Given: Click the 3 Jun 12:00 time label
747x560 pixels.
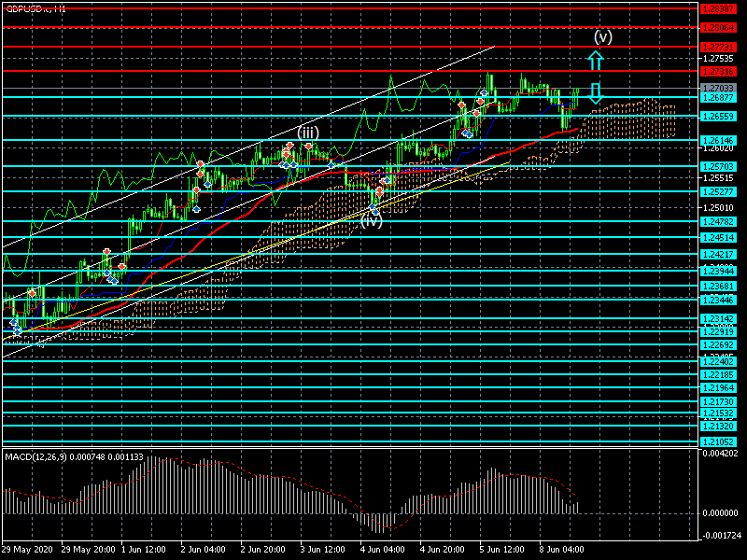Looking at the screenshot, I should pyautogui.click(x=323, y=550).
